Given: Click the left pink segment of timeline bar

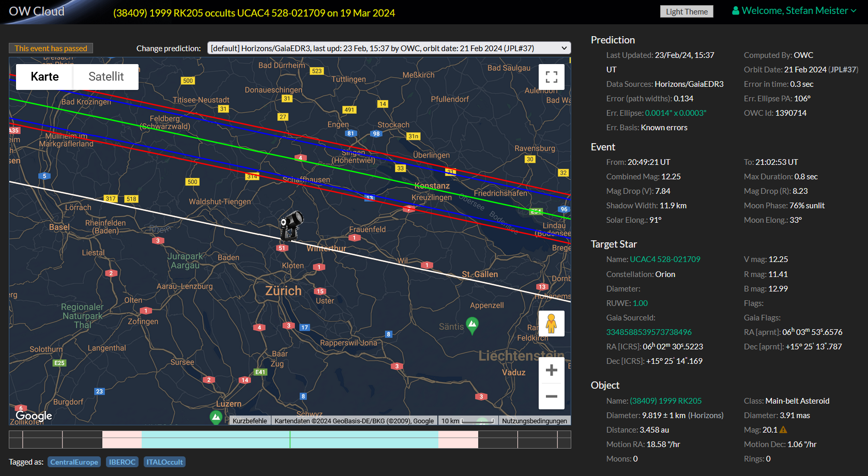Looking at the screenshot, I should click(122, 439).
